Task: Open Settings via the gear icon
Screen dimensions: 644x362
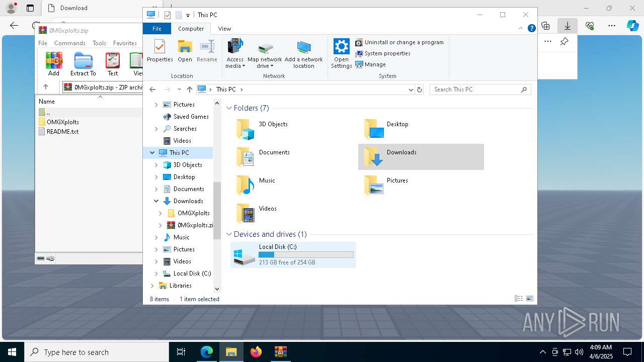Action: tap(341, 54)
